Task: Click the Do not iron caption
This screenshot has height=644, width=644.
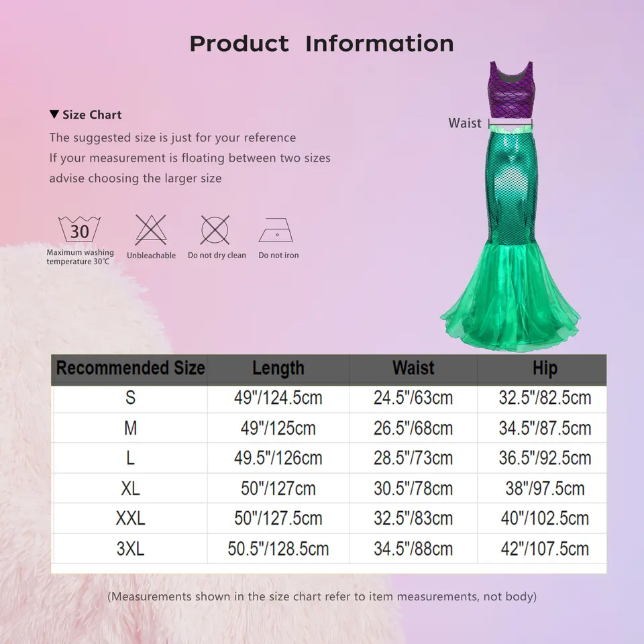Action: click(x=278, y=255)
